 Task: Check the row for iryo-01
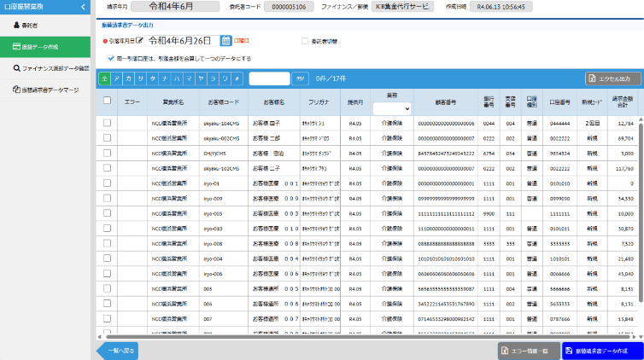click(108, 183)
